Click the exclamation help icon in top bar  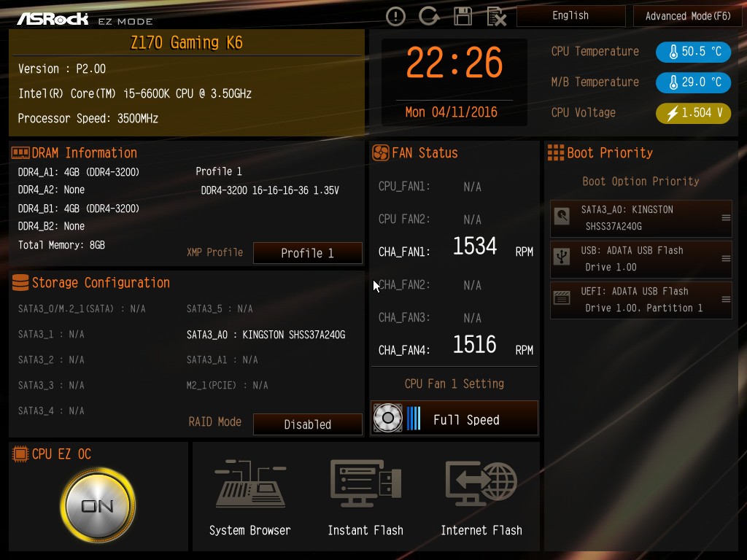[395, 17]
